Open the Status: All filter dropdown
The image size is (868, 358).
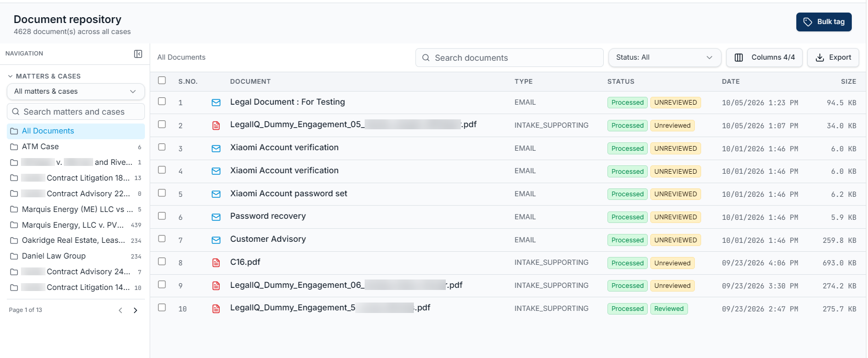coord(664,58)
